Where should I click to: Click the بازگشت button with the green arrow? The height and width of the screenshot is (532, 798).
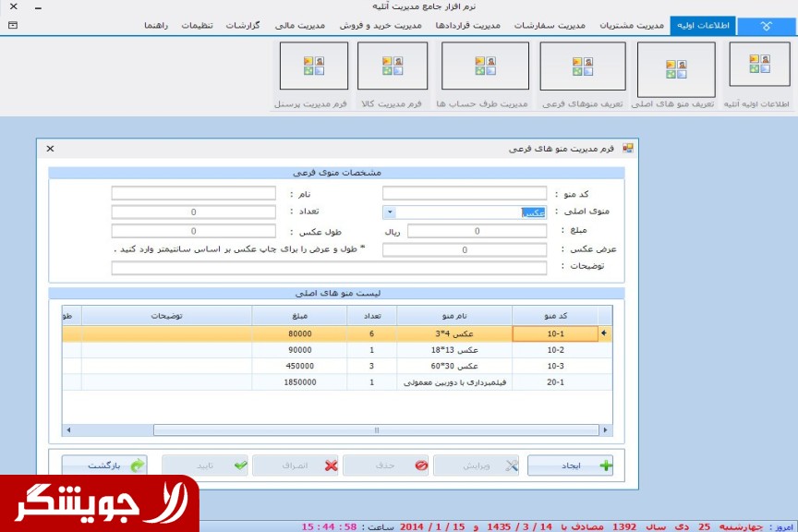[x=104, y=465]
